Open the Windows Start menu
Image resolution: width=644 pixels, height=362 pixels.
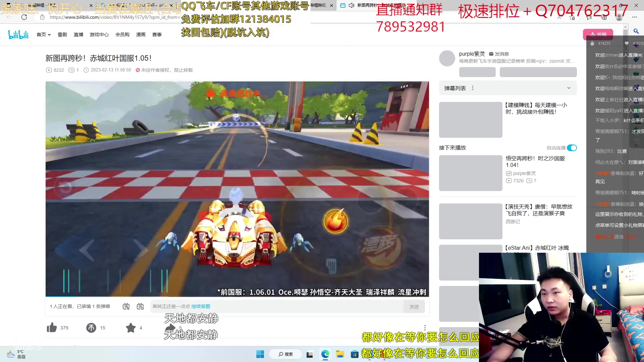click(260, 354)
